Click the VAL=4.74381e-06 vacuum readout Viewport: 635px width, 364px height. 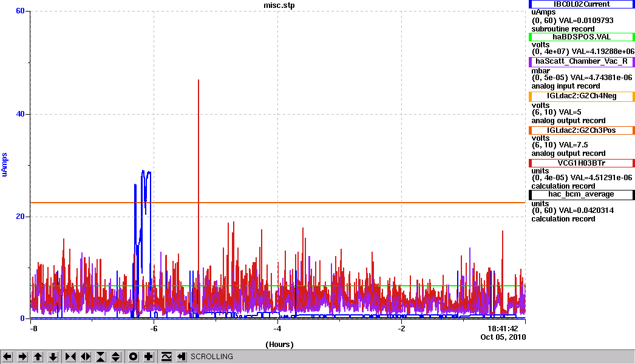coord(601,77)
